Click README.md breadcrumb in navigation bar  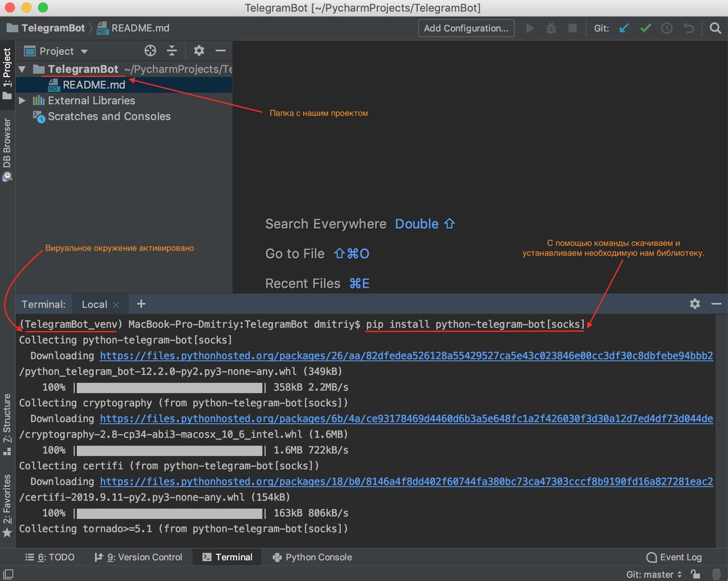[x=133, y=28]
